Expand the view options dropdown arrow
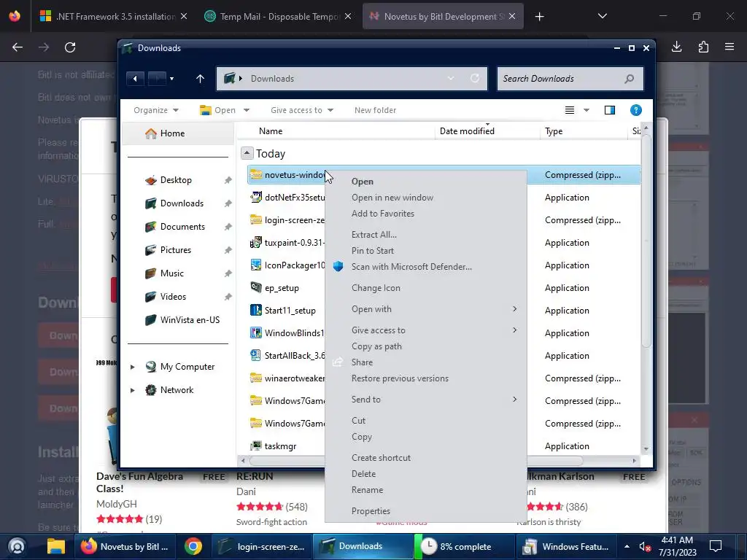 pyautogui.click(x=587, y=110)
